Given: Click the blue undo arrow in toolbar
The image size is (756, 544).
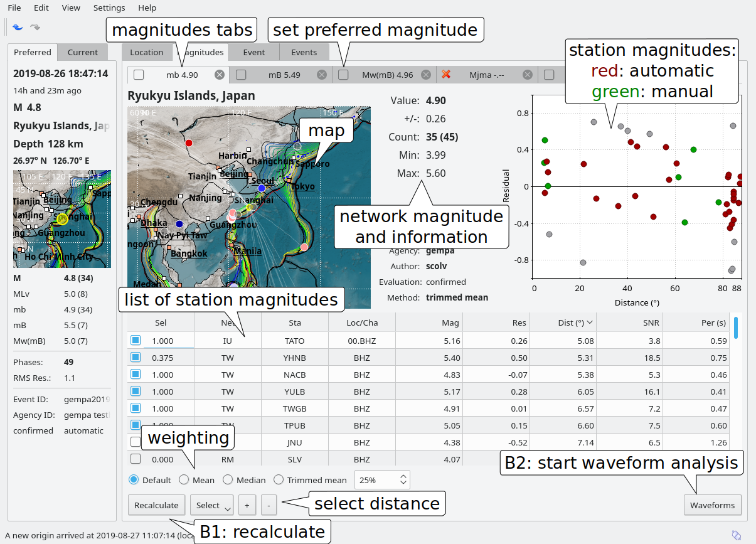Looking at the screenshot, I should click(x=18, y=27).
